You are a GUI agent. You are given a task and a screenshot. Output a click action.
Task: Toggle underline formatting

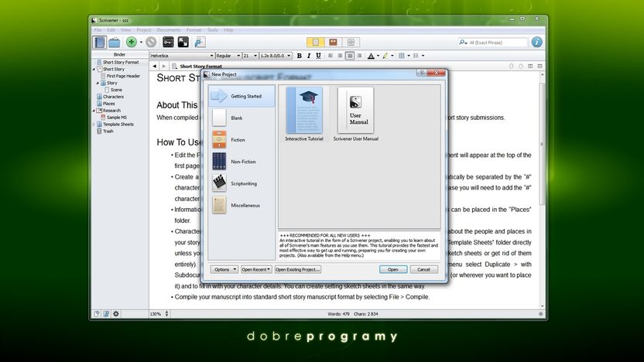pyautogui.click(x=318, y=56)
